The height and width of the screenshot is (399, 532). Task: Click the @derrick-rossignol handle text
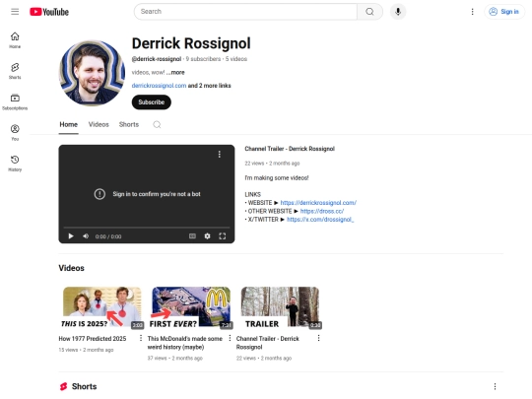157,59
